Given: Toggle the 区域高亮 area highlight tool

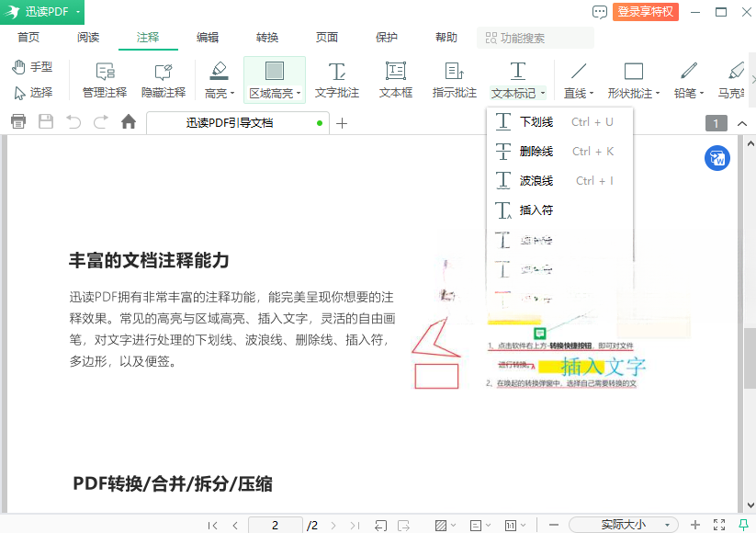Looking at the screenshot, I should click(275, 72).
